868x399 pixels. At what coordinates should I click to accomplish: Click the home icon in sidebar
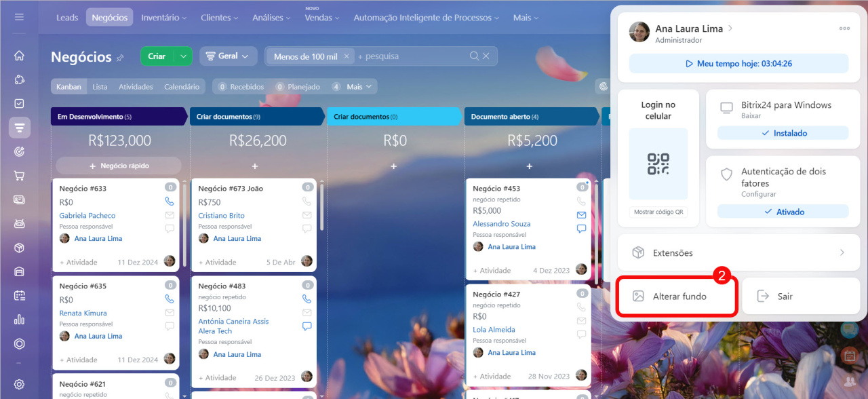click(19, 56)
